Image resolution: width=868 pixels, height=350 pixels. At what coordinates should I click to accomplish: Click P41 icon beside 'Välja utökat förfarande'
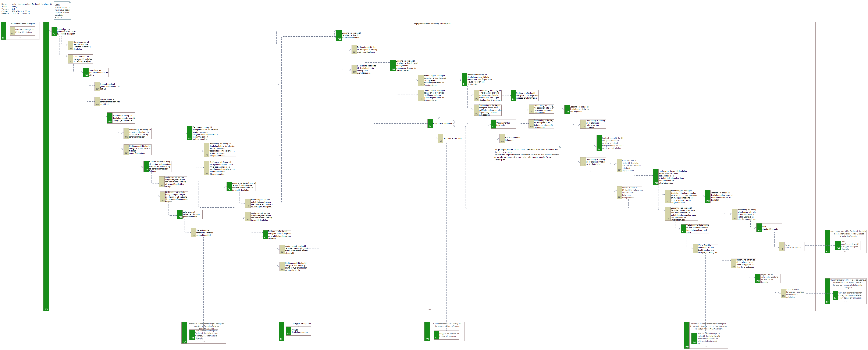click(x=430, y=124)
